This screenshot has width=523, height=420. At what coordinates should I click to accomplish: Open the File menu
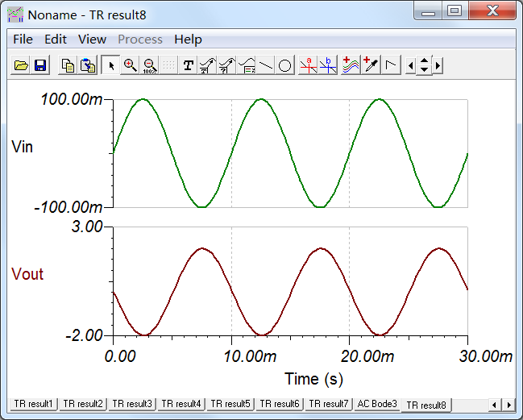(x=23, y=40)
